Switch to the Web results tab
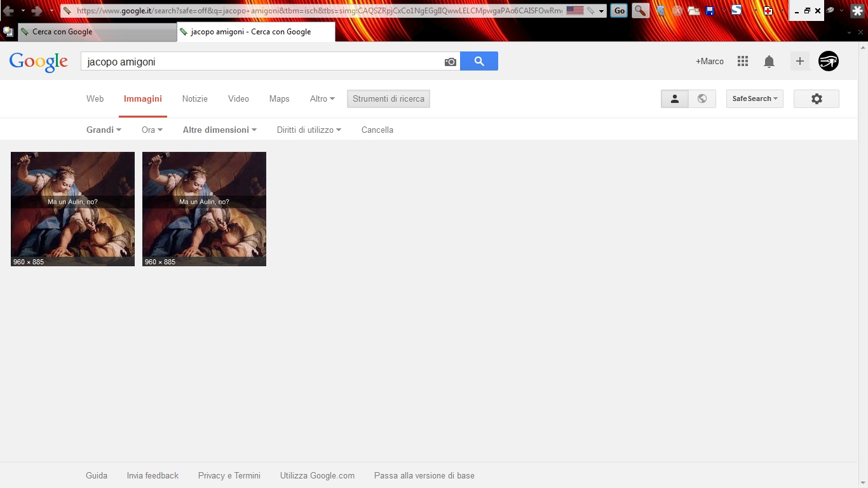 coord(95,98)
